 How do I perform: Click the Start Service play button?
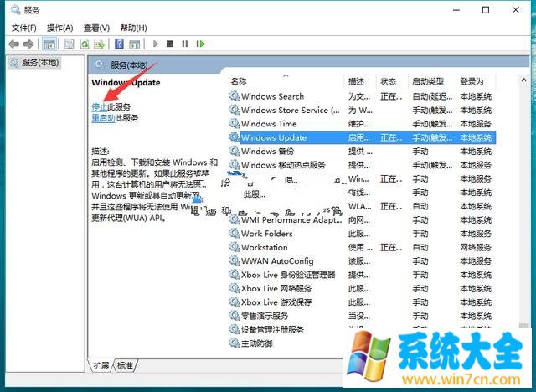[x=156, y=44]
